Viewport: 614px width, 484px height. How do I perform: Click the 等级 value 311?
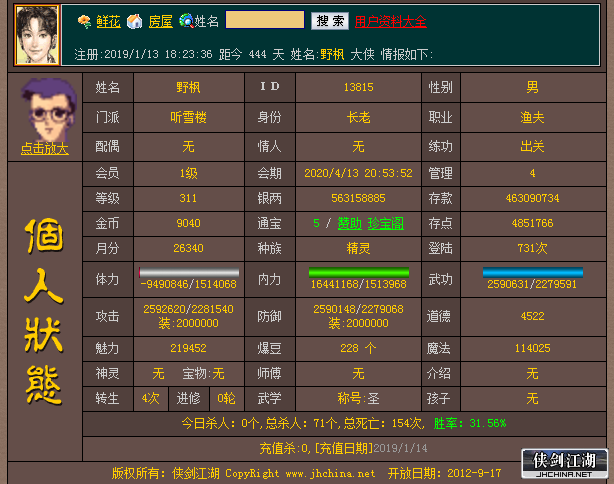click(188, 199)
